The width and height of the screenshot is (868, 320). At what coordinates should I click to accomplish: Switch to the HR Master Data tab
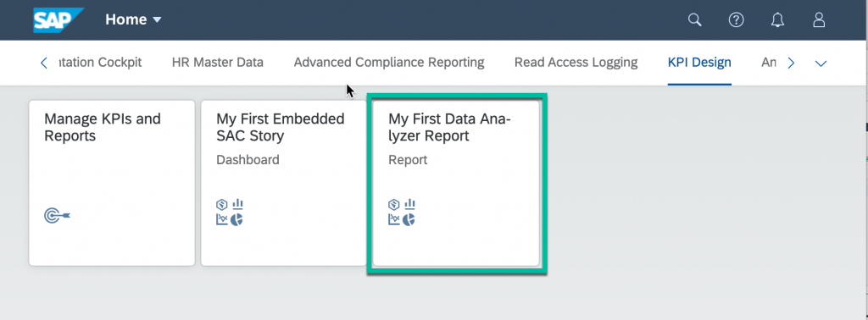[218, 63]
